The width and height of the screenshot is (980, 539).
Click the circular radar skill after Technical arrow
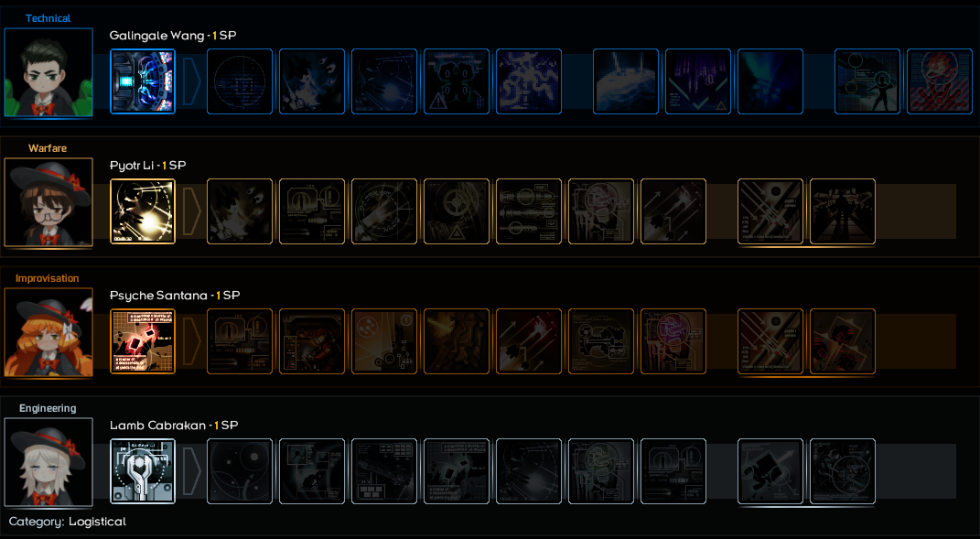[240, 81]
